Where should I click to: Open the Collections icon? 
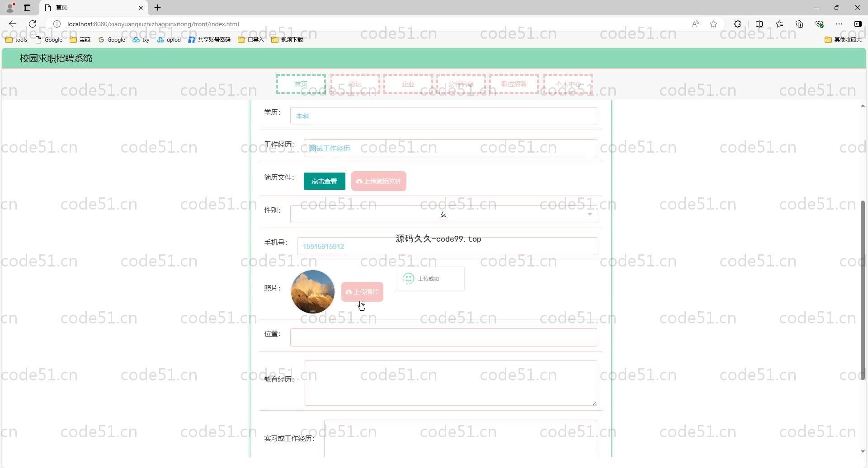pyautogui.click(x=799, y=24)
